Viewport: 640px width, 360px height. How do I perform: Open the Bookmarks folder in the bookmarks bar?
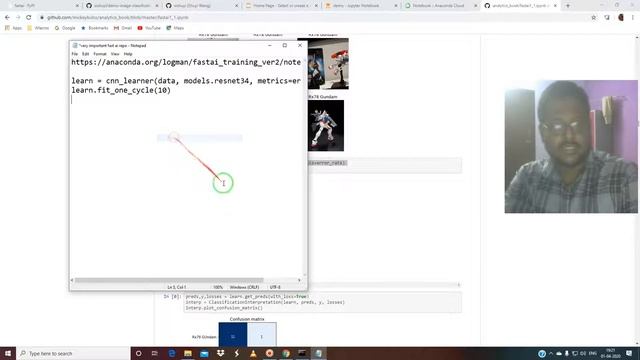click(95, 28)
